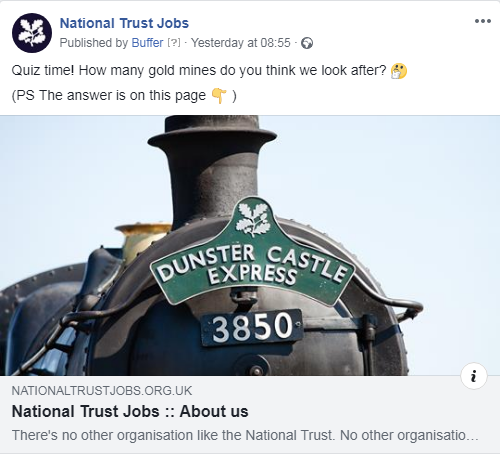500x461 pixels.
Task: Open the National Trust Jobs page name
Action: 124,23
